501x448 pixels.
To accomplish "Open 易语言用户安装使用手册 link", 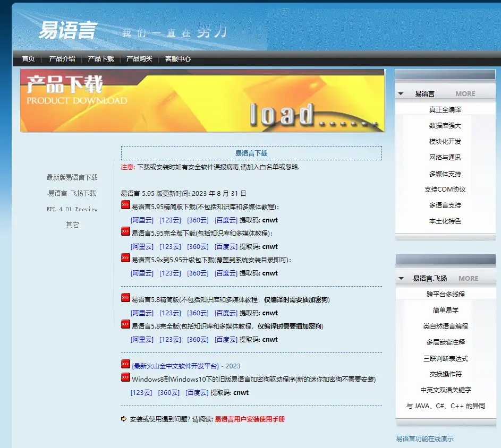I will [x=250, y=419].
